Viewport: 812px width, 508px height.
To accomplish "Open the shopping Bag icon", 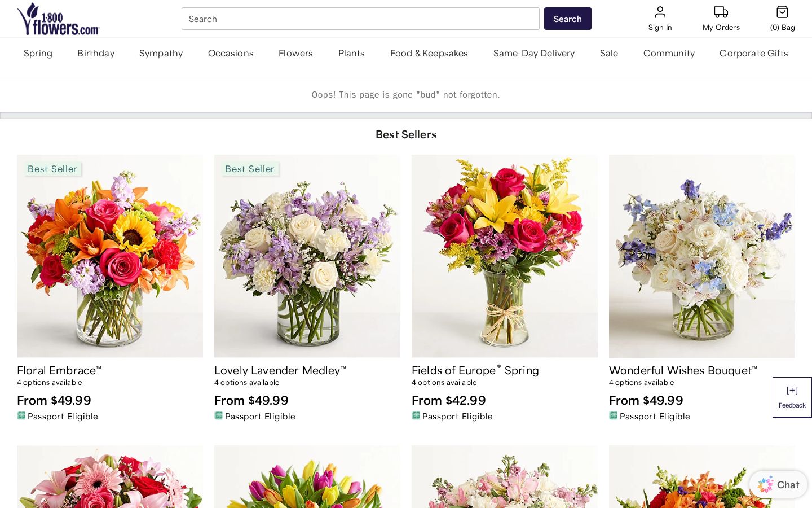I will [x=782, y=12].
